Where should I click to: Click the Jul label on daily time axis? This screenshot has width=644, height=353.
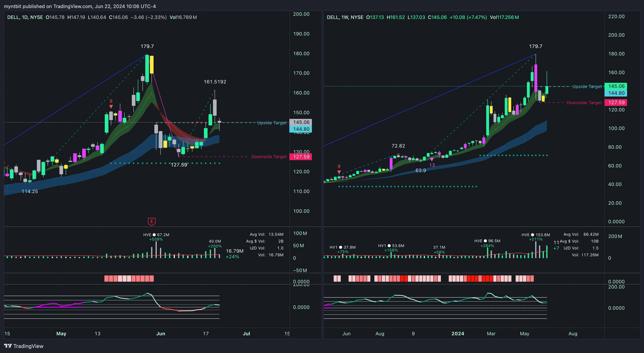pos(246,333)
